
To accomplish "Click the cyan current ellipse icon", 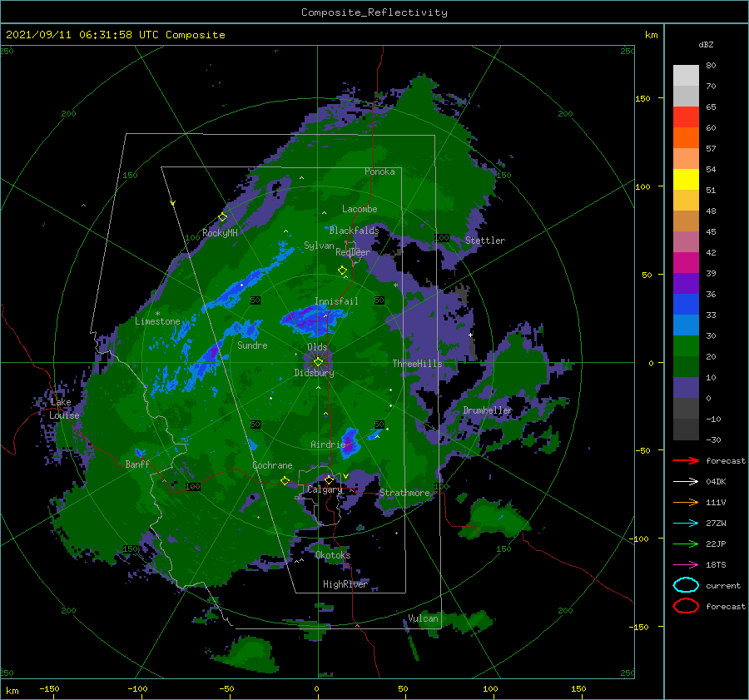I will click(686, 585).
